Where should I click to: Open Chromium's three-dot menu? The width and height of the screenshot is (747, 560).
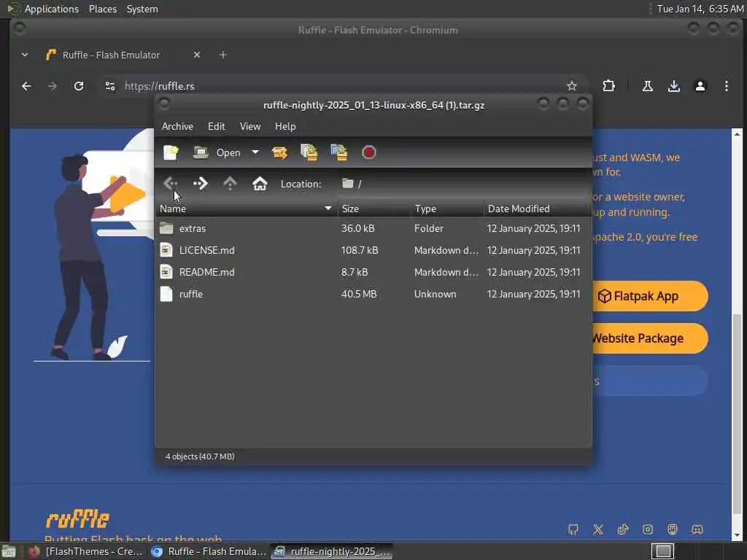click(x=726, y=86)
